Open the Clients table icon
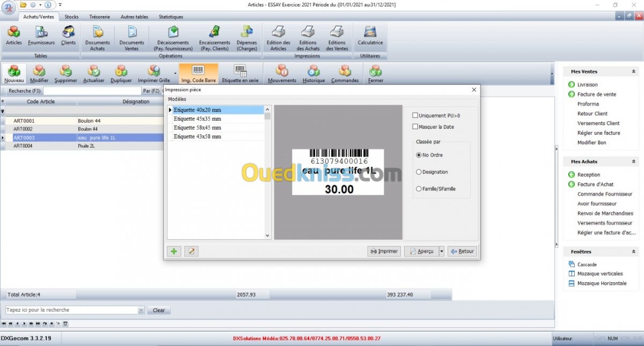The width and height of the screenshot is (644, 346). (x=68, y=35)
